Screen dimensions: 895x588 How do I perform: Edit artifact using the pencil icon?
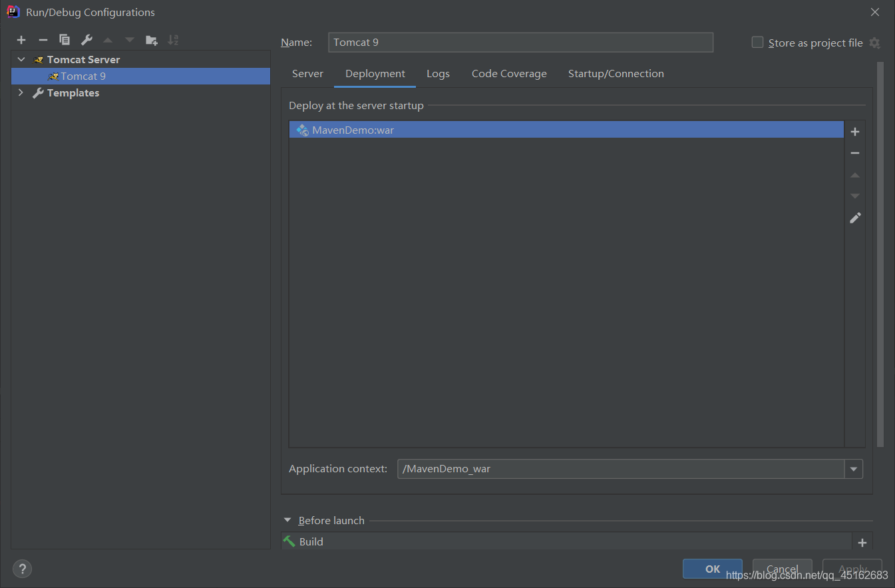point(855,218)
